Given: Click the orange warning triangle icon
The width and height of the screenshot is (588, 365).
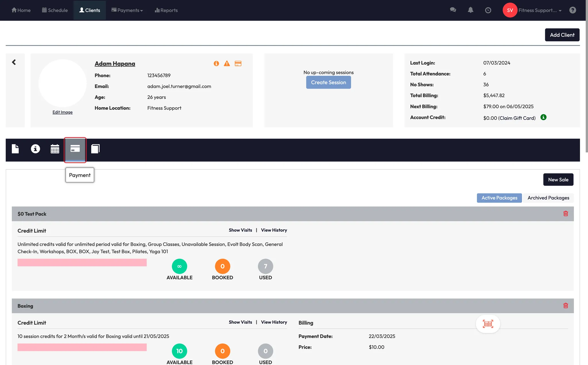Looking at the screenshot, I should tap(227, 64).
